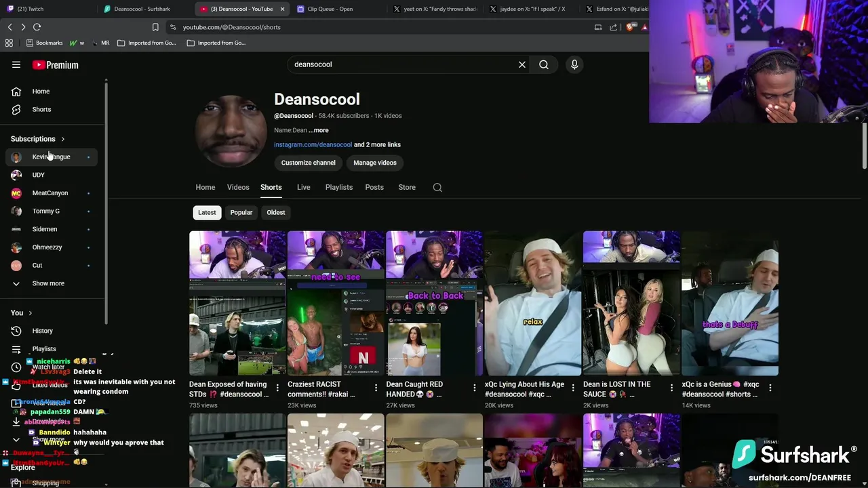
Task: Click the magnifier search button
Action: (x=544, y=64)
